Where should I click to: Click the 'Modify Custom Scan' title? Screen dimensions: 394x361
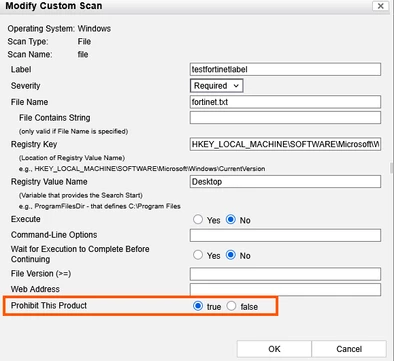pyautogui.click(x=54, y=6)
